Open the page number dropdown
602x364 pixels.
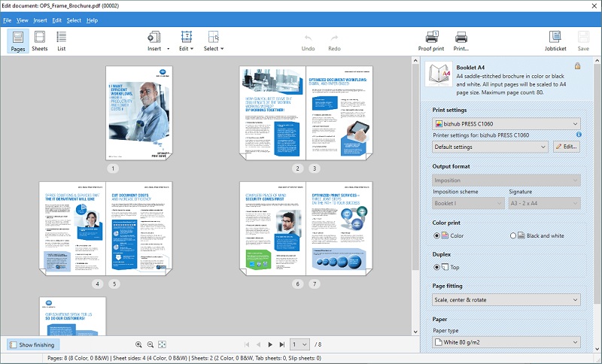coord(299,344)
